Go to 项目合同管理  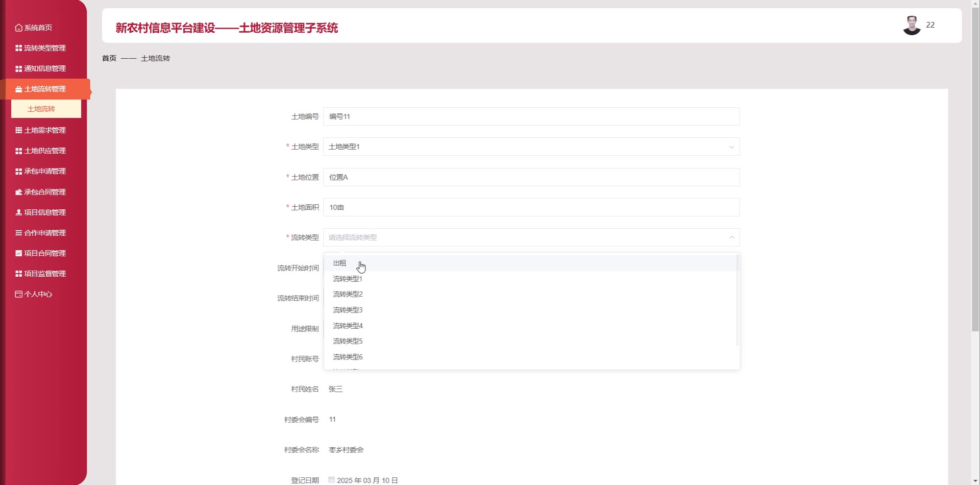(45, 253)
